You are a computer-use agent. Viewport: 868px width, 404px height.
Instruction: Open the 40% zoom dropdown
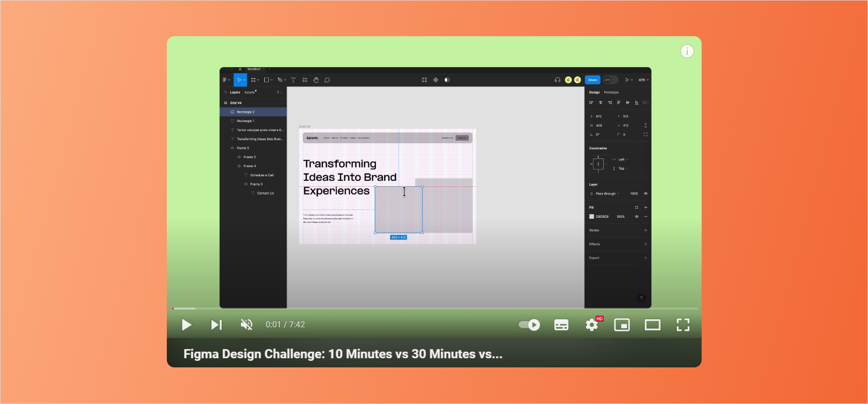(643, 80)
